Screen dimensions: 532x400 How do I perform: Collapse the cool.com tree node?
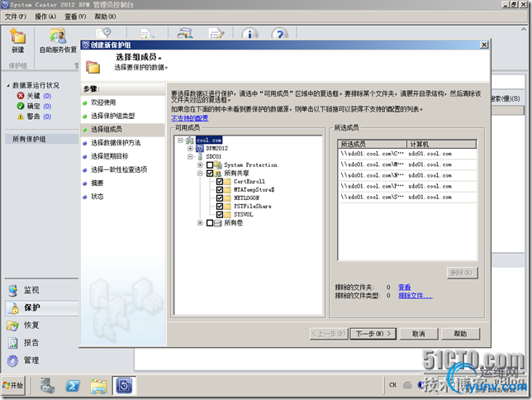[180, 140]
